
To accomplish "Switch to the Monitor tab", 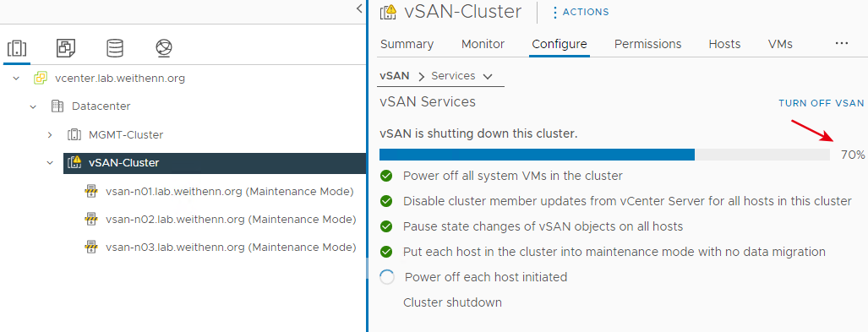I will point(483,44).
